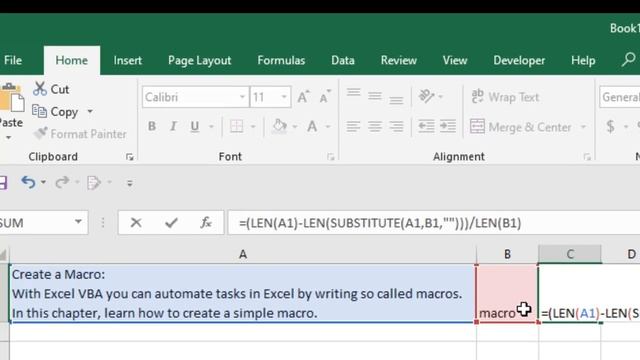Open Underline style dropdown arrow

pyautogui.click(x=211, y=127)
